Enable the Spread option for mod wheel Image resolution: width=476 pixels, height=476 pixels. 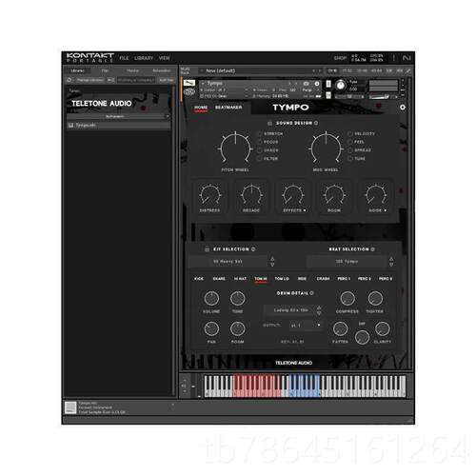(x=350, y=150)
